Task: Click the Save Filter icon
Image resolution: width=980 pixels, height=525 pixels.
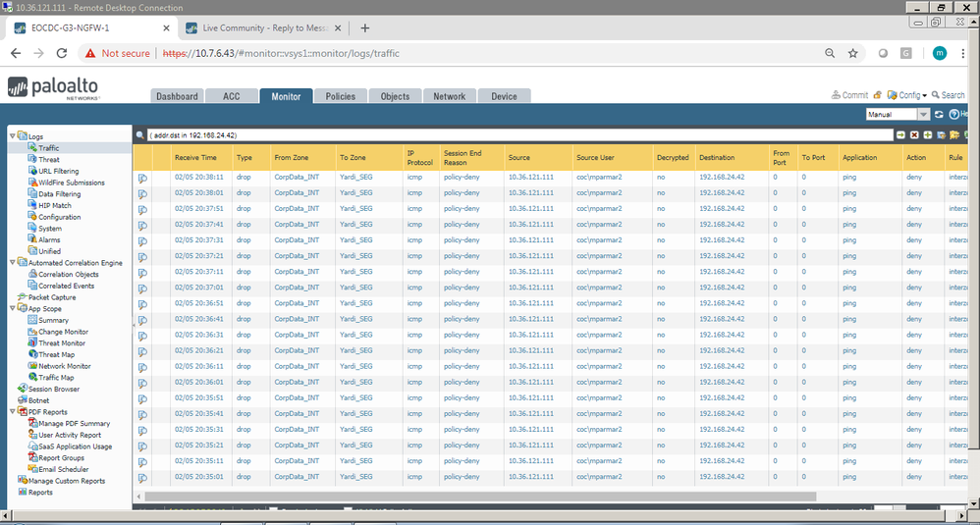Action: [941, 134]
